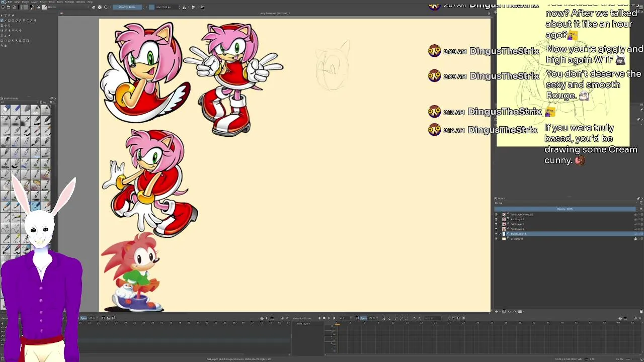
Task: Select Paint Layer 5 (pasted) row
Action: (569, 215)
